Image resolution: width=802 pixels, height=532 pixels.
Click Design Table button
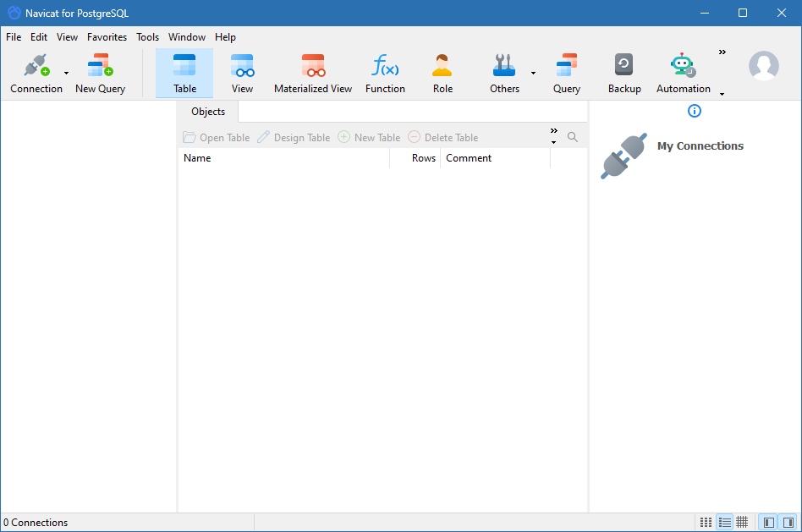tap(294, 138)
